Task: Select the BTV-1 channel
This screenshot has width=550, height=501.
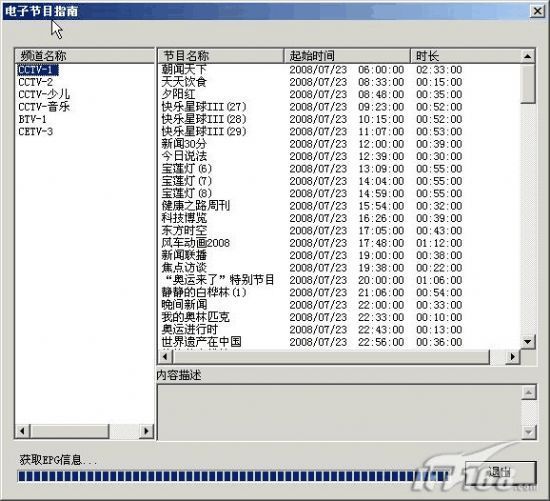Action: (x=32, y=119)
